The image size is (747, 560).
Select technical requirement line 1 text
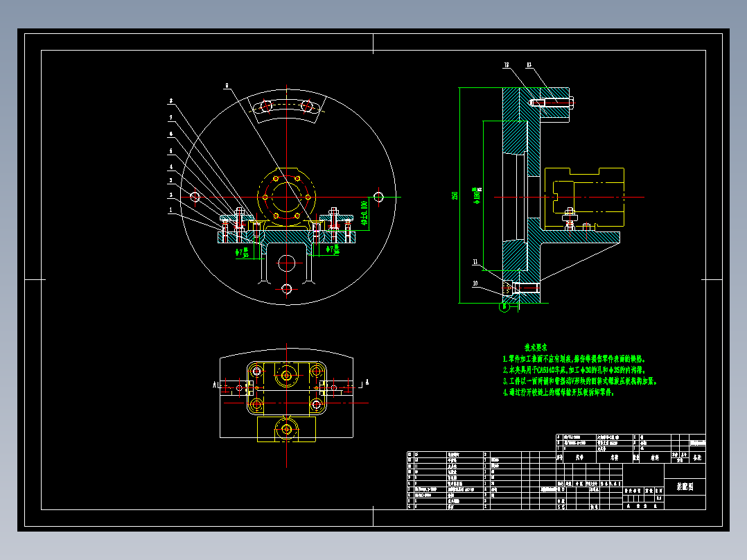pos(574,359)
